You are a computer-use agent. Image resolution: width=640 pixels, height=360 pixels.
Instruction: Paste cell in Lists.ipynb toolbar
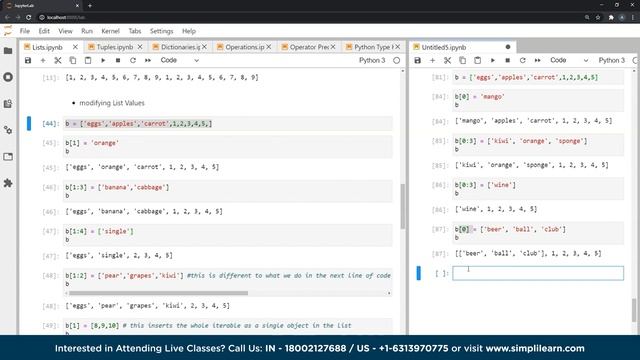(x=88, y=60)
